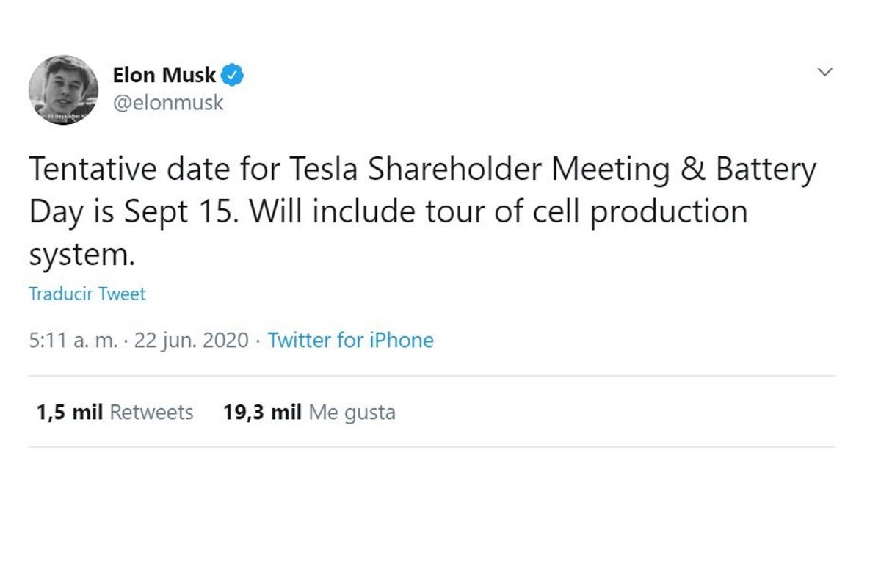Screen dimensions: 881x588
Task: Click Elon Musk's profile avatar photo
Action: coord(63,88)
